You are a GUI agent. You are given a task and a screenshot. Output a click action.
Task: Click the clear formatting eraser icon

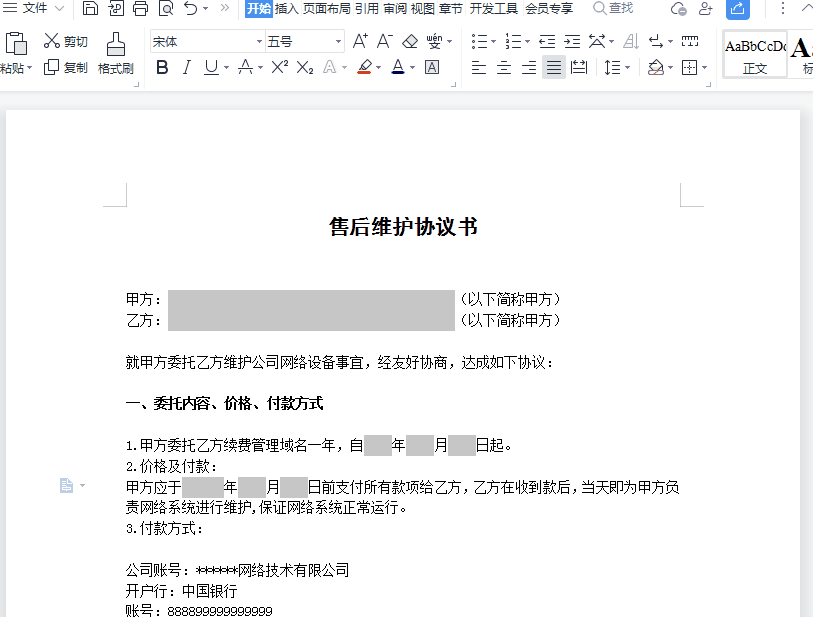coord(410,42)
